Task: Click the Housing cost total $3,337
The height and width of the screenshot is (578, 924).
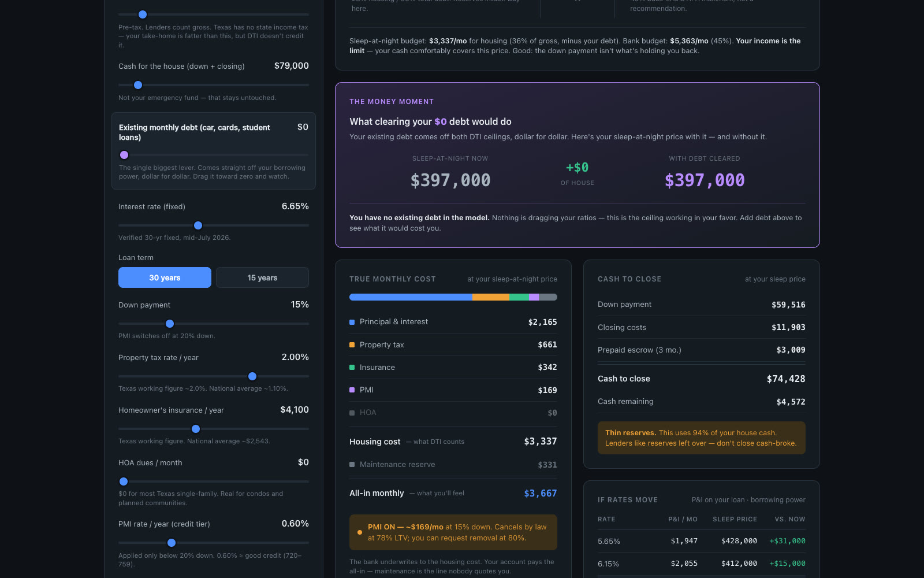Action: (x=541, y=442)
